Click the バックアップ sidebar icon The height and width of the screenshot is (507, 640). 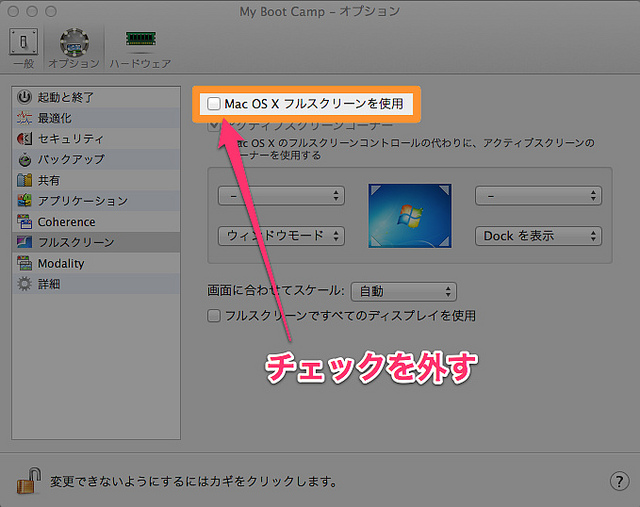click(24, 160)
